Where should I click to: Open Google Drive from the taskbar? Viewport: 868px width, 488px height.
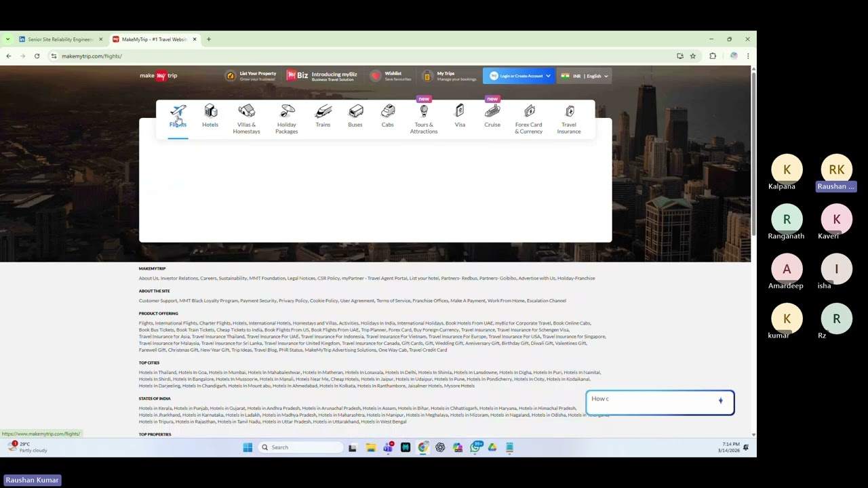(492, 447)
